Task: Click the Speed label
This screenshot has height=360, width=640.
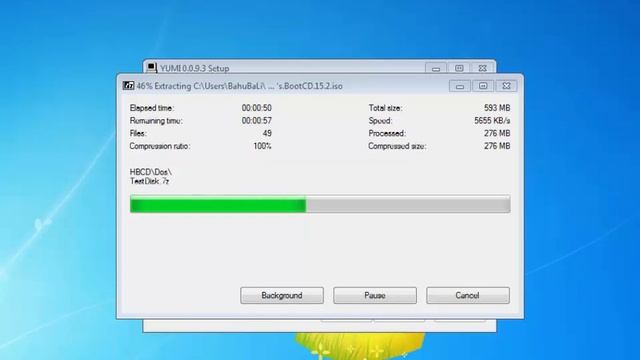Action: coord(380,121)
